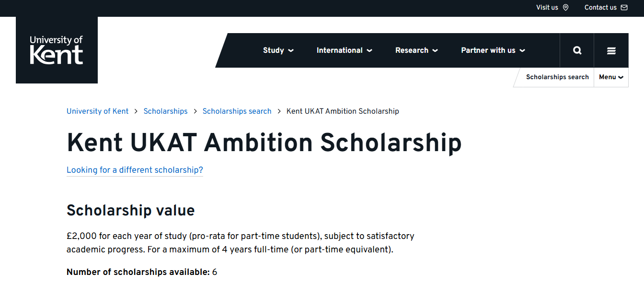Open International from the navigation bar
Image resolution: width=644 pixels, height=285 pixels.
click(340, 50)
